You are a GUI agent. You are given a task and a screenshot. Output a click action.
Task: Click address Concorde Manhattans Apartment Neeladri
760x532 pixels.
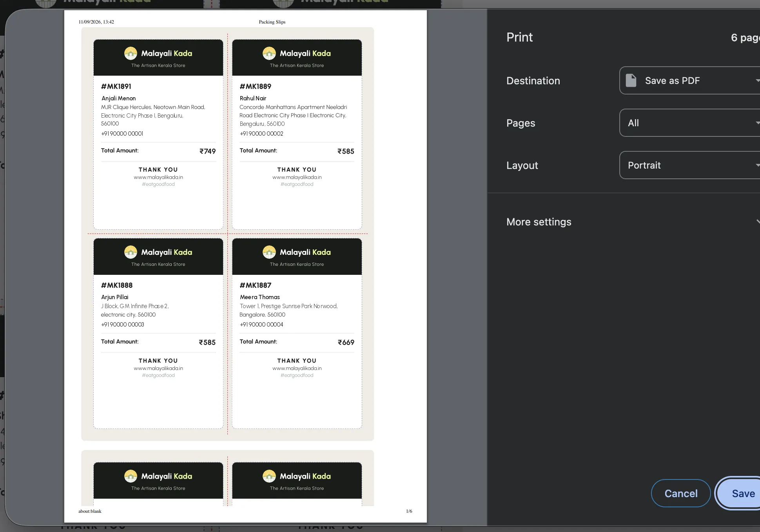[293, 107]
